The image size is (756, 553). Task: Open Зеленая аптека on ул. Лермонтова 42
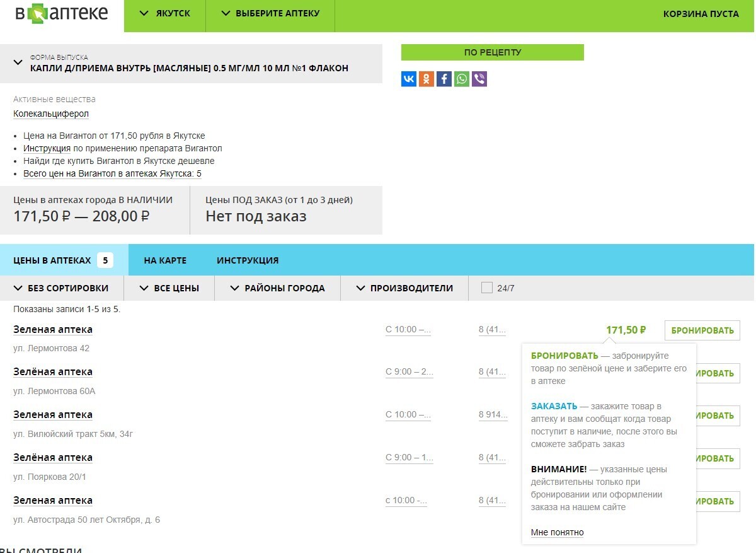point(53,329)
